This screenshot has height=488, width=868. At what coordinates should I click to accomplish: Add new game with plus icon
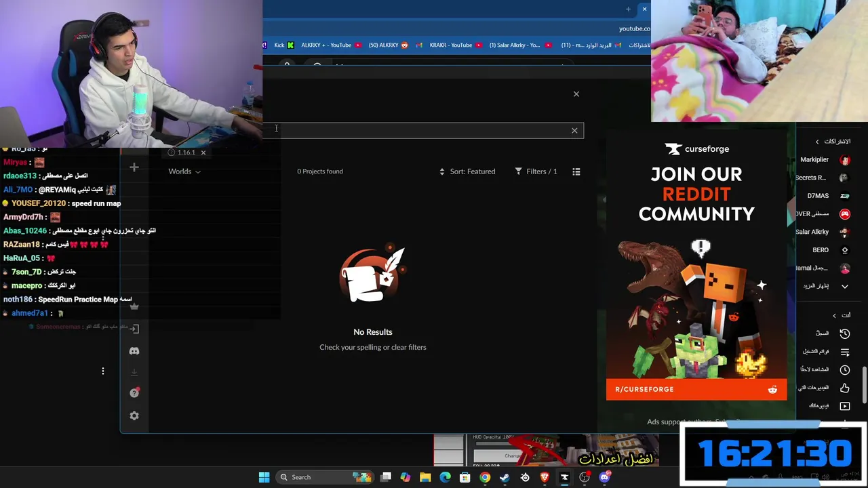pos(134,167)
